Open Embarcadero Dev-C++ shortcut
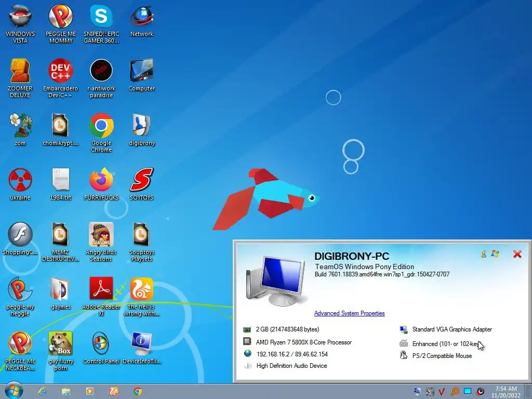 60,78
